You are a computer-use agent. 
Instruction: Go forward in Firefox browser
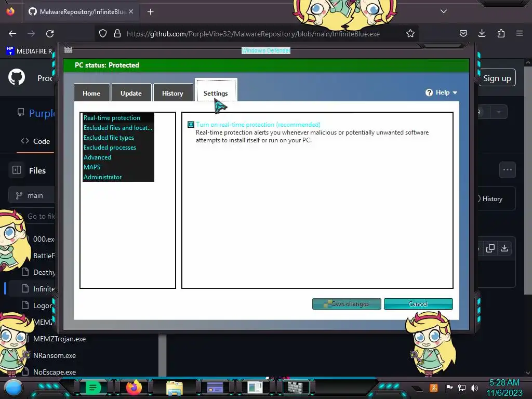31,34
